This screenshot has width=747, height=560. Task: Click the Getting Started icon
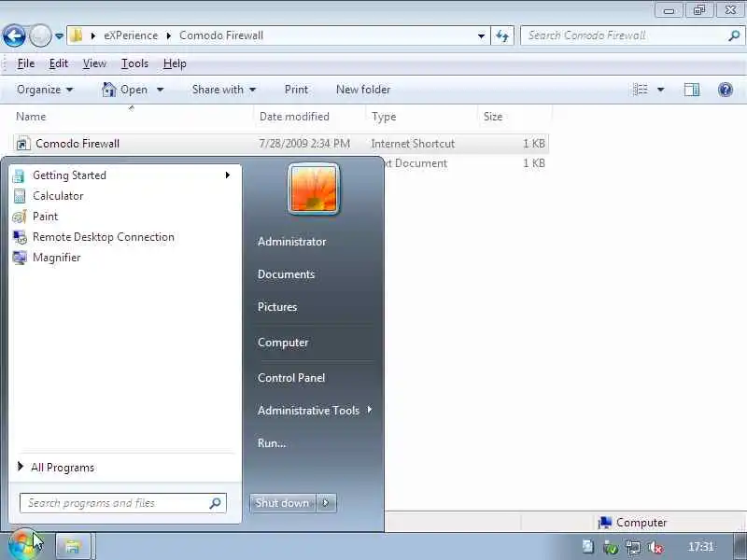tap(20, 175)
